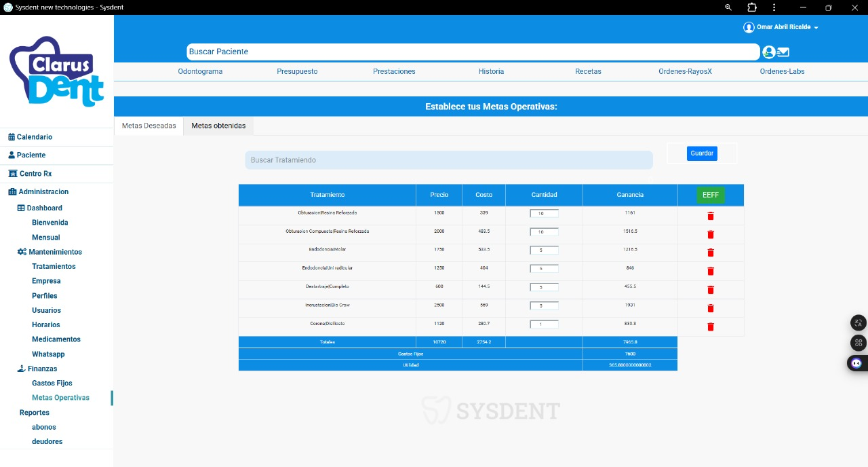The image size is (868, 467).
Task: Remove Obturacion|Resina Reforzada using its trash icon
Action: point(710,216)
